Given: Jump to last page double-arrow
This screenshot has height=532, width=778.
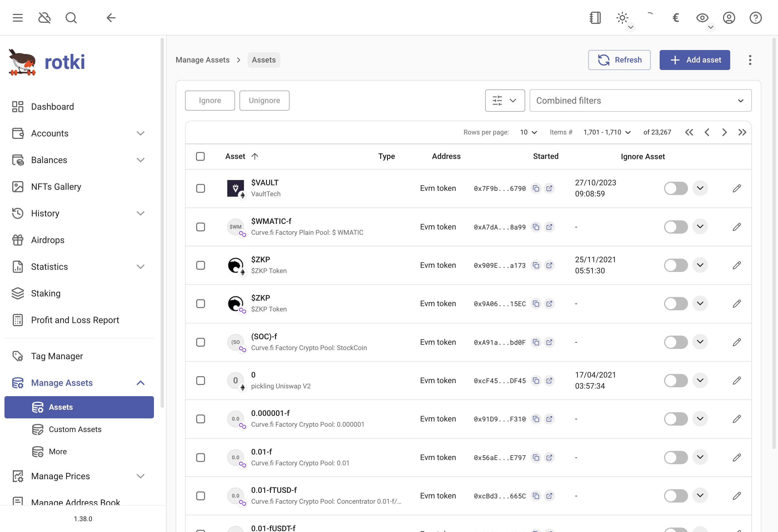Looking at the screenshot, I should point(742,132).
